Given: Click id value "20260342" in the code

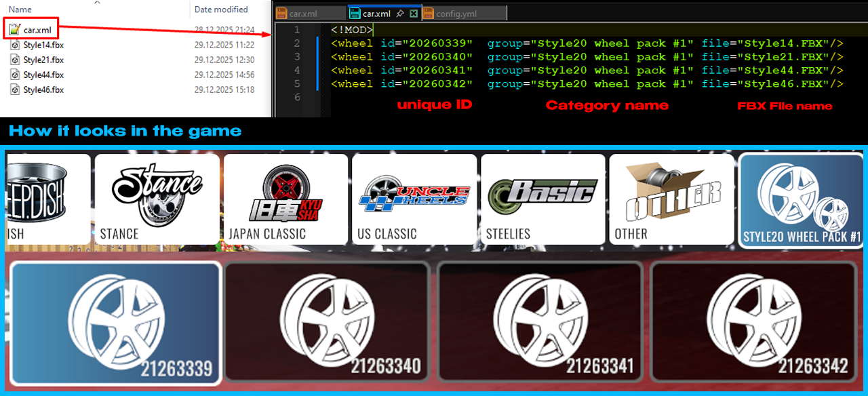Looking at the screenshot, I should 437,84.
